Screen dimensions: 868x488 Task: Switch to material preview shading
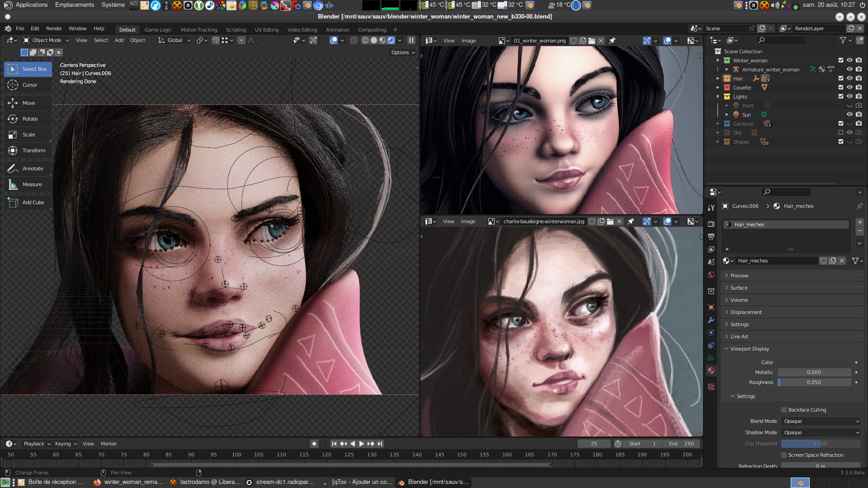pyautogui.click(x=382, y=40)
